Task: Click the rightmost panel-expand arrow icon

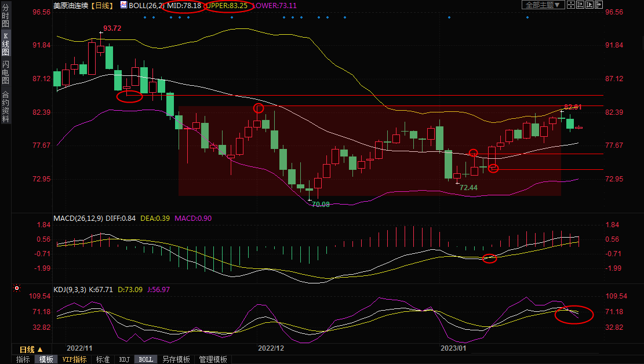Action: point(599,5)
